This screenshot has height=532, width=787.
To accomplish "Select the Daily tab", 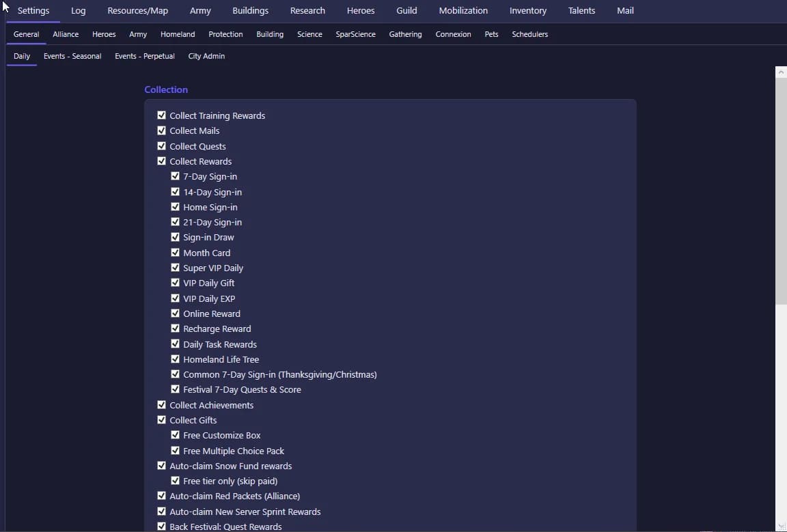I will point(22,56).
